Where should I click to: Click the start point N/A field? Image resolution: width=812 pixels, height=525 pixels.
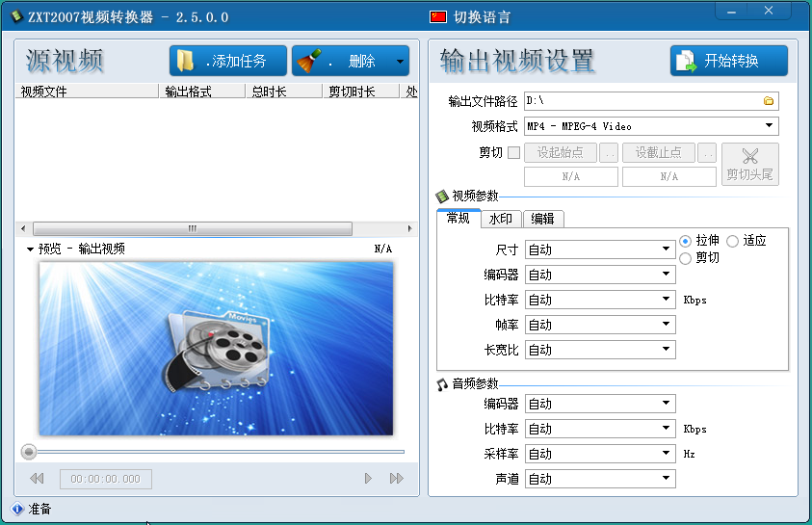point(571,176)
